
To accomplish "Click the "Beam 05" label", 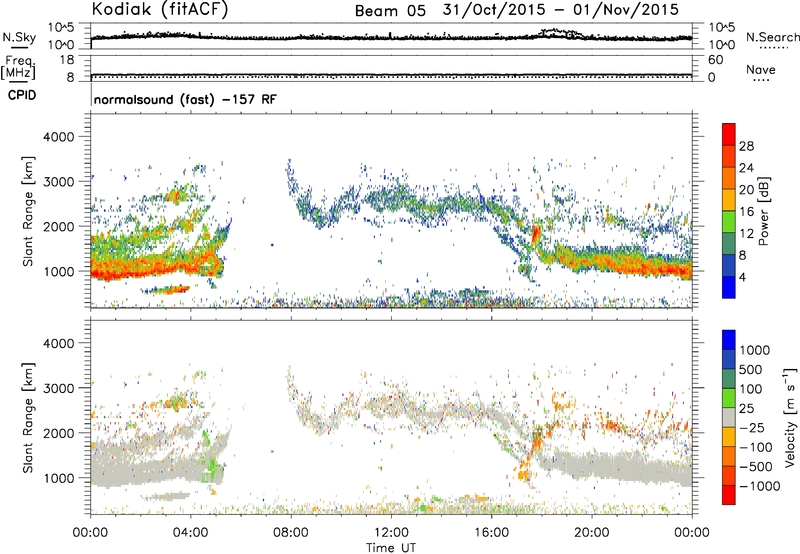I will (x=390, y=11).
